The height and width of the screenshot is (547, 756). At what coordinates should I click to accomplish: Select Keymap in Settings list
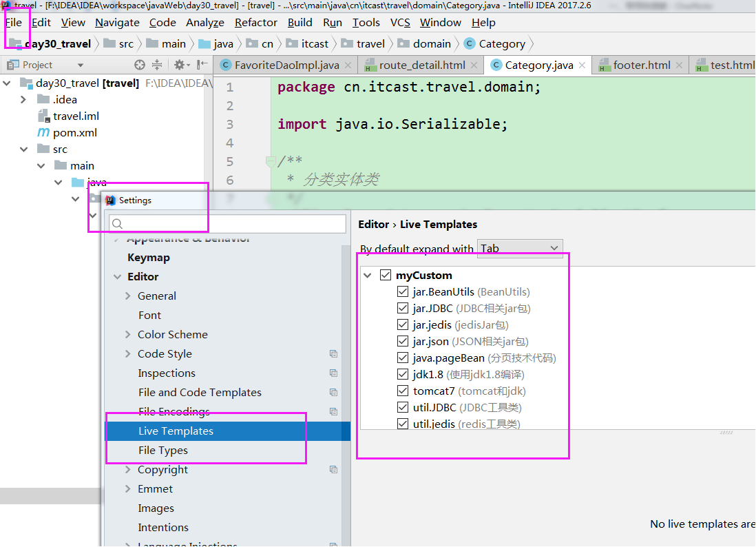[149, 258]
